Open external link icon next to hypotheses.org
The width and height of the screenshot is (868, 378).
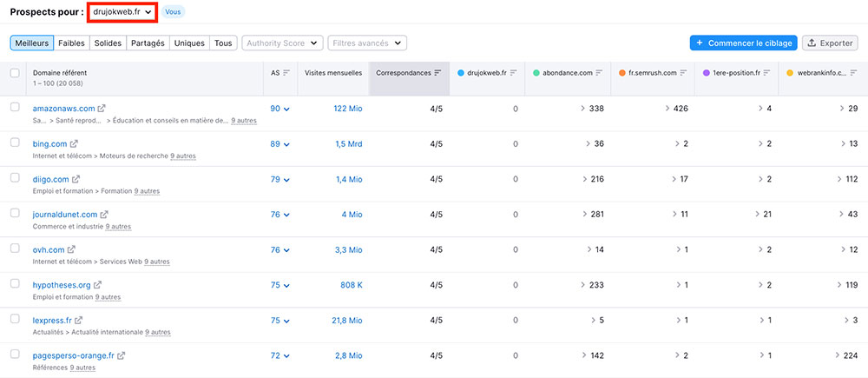click(x=97, y=285)
